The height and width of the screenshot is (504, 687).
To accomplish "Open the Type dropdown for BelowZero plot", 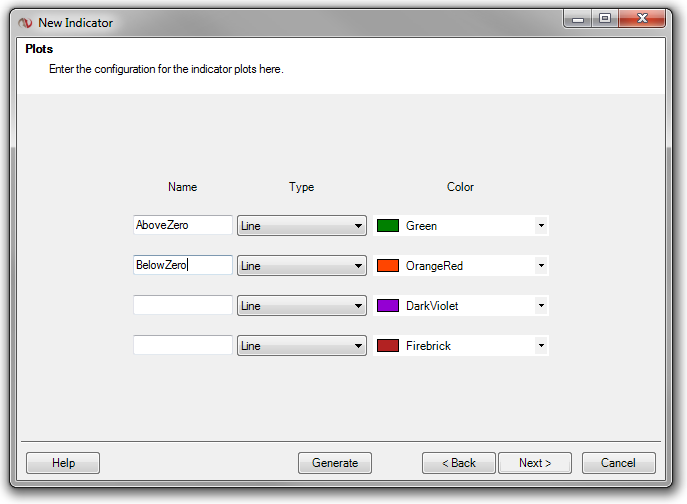I will pyautogui.click(x=302, y=266).
